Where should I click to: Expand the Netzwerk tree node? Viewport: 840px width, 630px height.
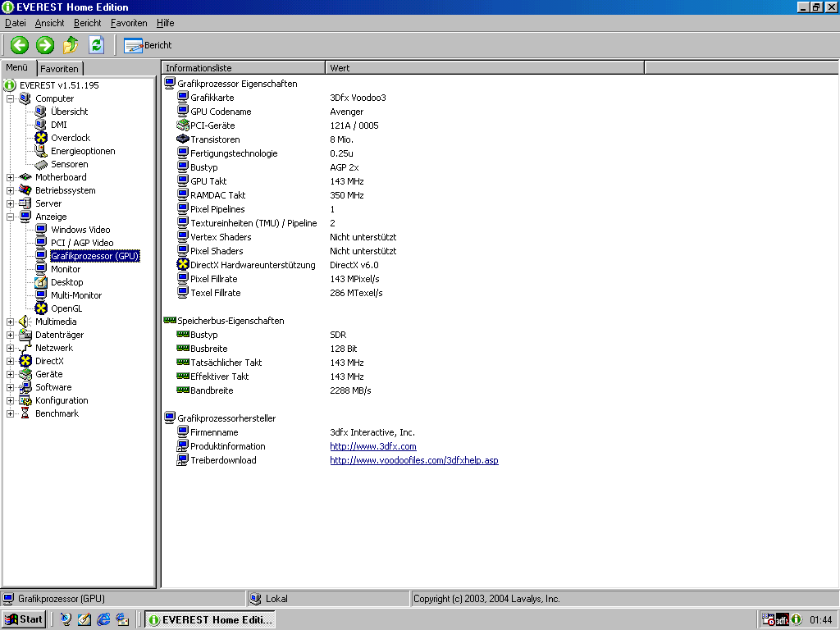[10, 348]
